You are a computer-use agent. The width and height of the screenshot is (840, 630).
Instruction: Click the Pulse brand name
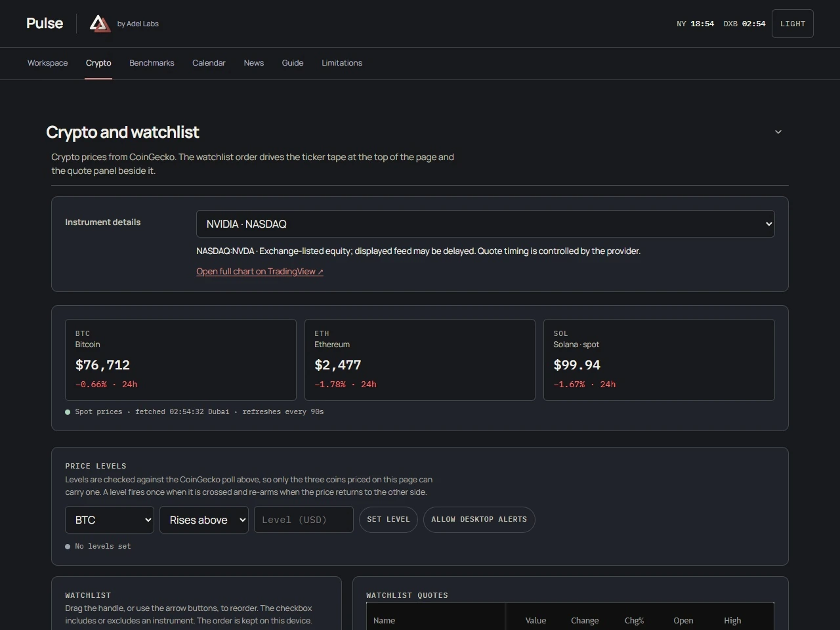(x=45, y=24)
